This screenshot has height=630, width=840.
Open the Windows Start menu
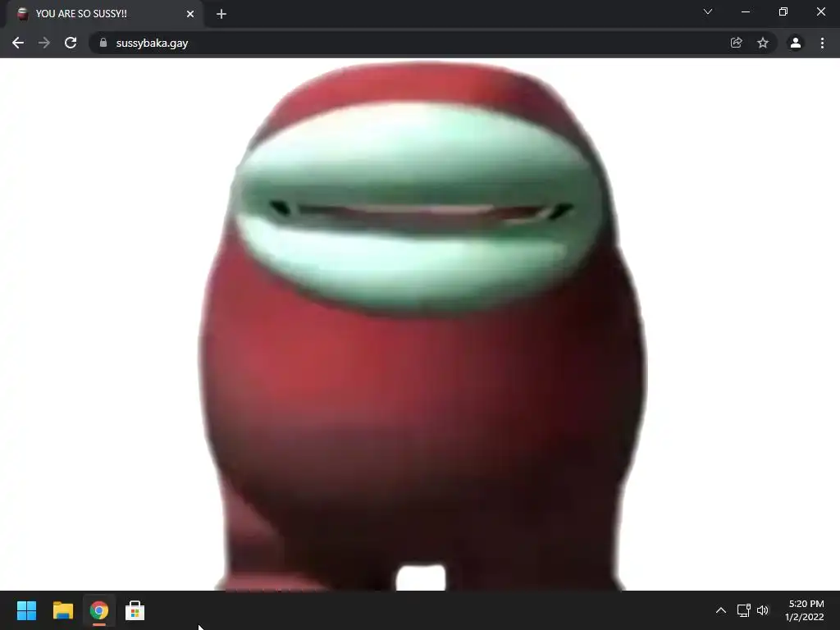(26, 610)
